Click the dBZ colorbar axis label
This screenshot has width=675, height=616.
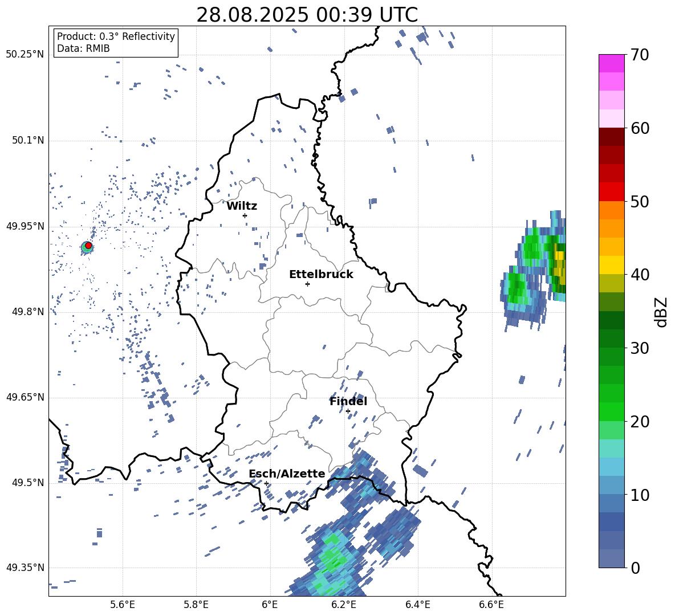tap(662, 312)
